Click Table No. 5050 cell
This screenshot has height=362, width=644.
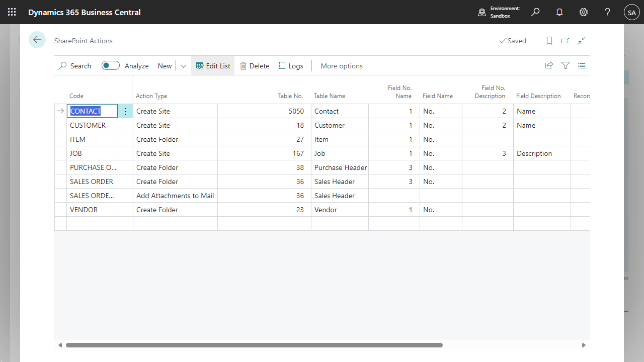click(264, 111)
